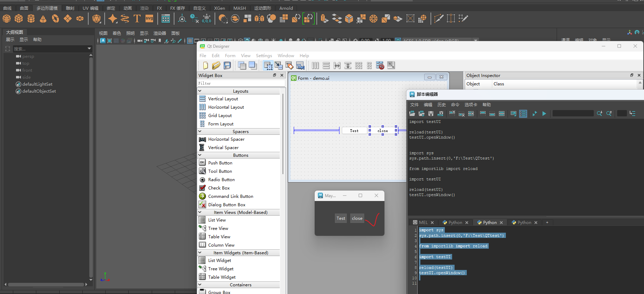Select the polygon type (T) tool
This screenshot has height=294, width=644.
click(137, 18)
